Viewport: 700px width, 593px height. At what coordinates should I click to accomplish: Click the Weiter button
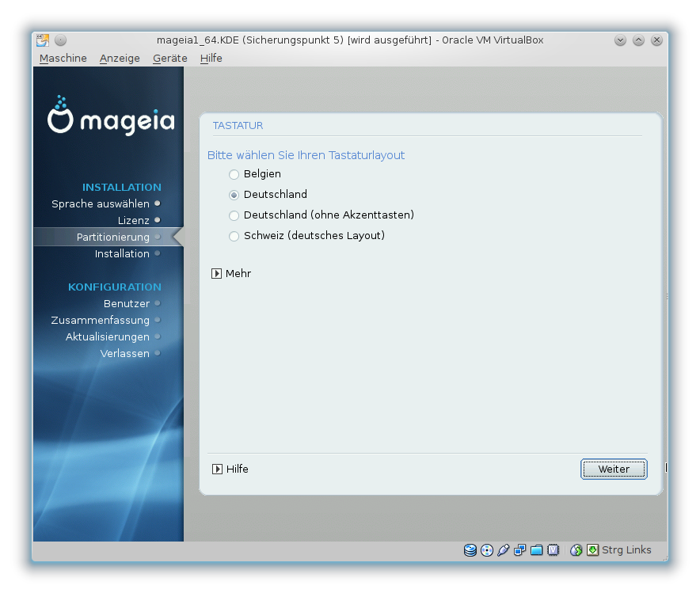[614, 469]
